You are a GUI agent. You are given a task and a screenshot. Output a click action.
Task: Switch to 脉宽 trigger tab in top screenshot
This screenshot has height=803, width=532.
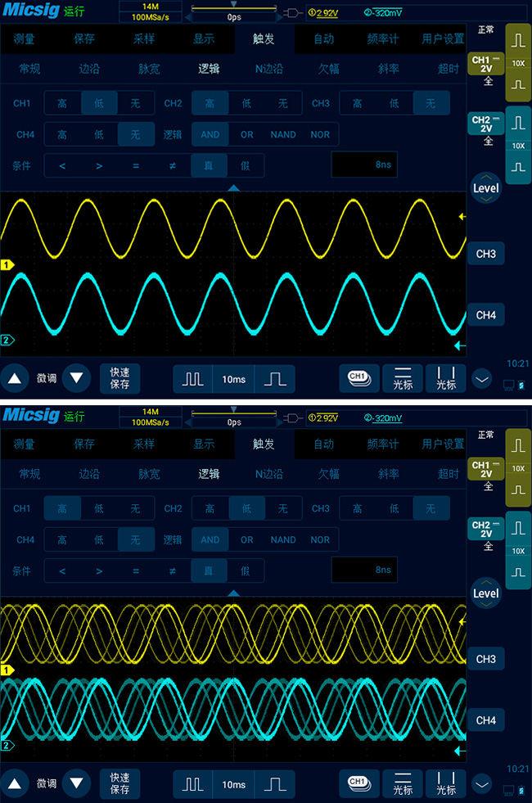pyautogui.click(x=149, y=69)
